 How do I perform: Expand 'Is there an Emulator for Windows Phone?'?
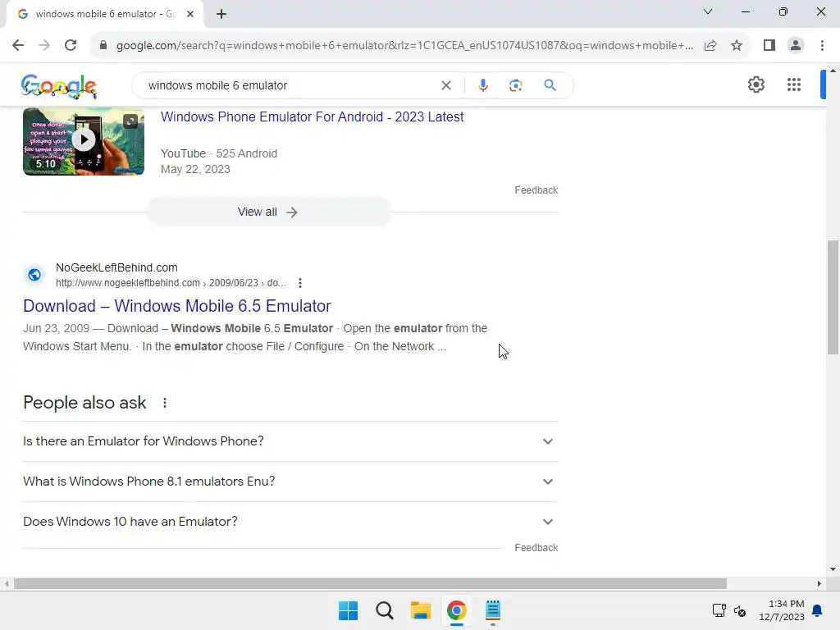point(290,441)
